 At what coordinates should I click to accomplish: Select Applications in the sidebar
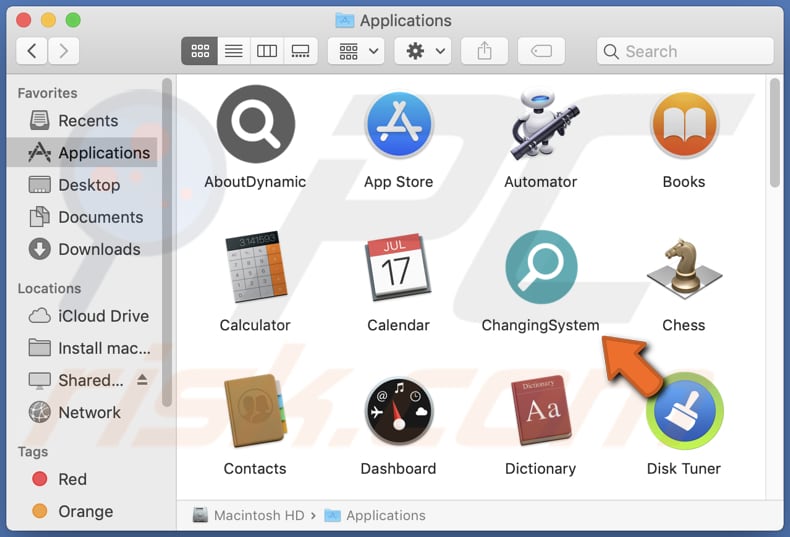coord(83,152)
